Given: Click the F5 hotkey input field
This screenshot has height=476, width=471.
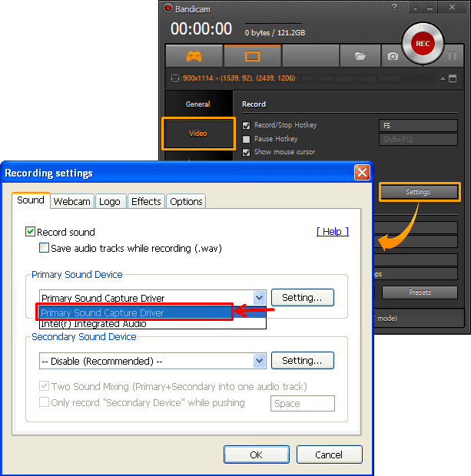Looking at the screenshot, I should tap(418, 125).
